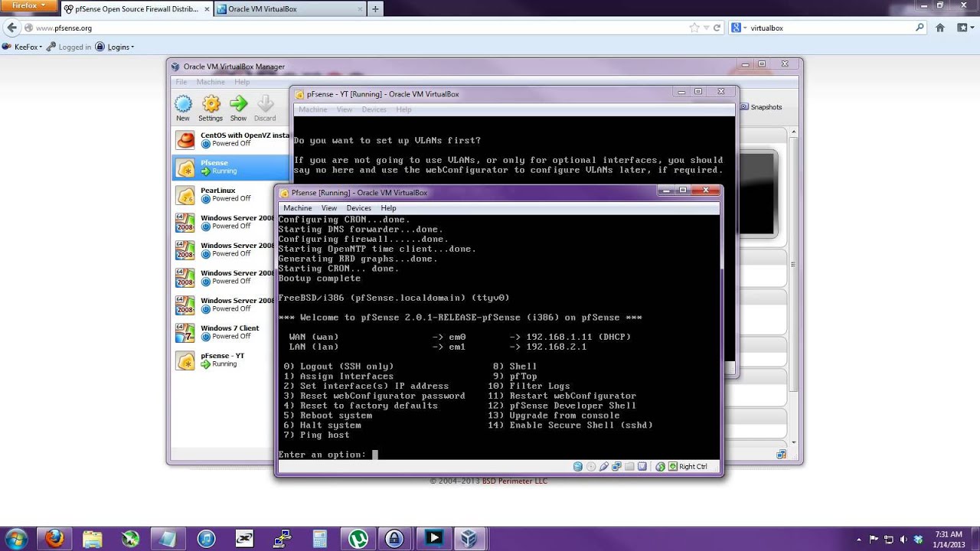
Task: Open View menu in Pfsense VM window
Action: (x=329, y=208)
